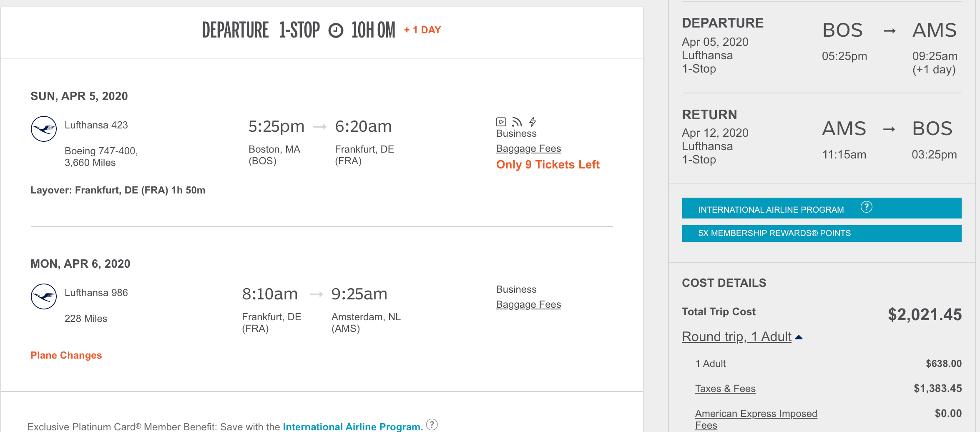Image resolution: width=980 pixels, height=432 pixels.
Task: Follow the International Airline Program text link
Action: pyautogui.click(x=352, y=427)
